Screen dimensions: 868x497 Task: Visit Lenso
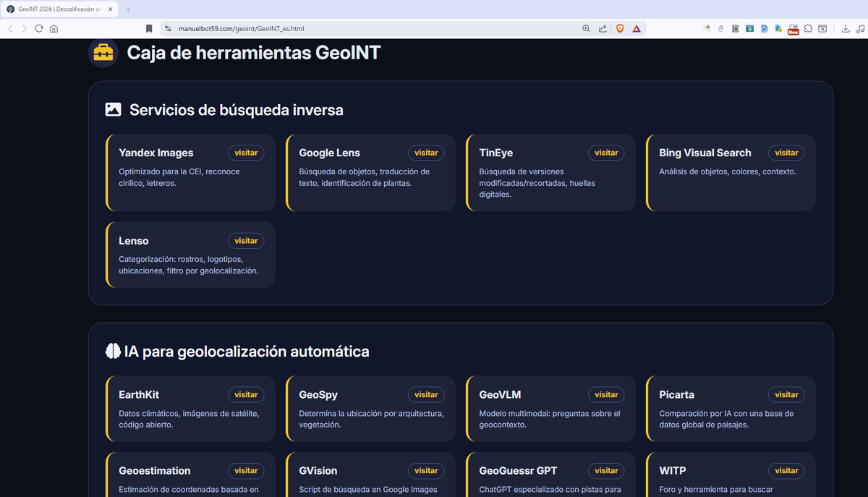pyautogui.click(x=246, y=241)
